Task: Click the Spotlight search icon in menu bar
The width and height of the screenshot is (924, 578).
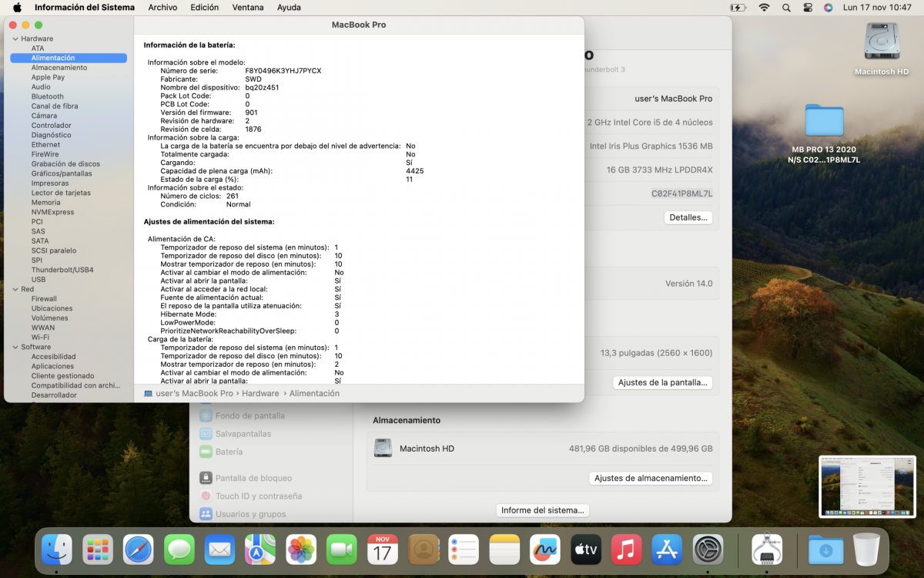Action: click(786, 8)
